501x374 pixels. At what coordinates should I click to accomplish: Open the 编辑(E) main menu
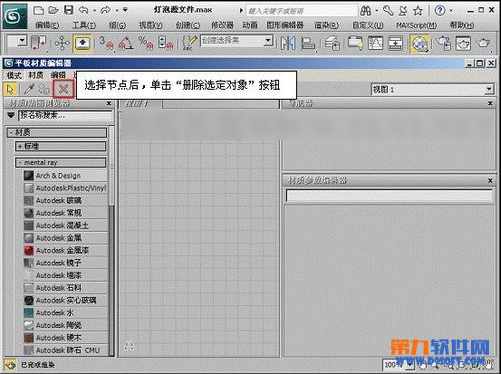coord(47,25)
